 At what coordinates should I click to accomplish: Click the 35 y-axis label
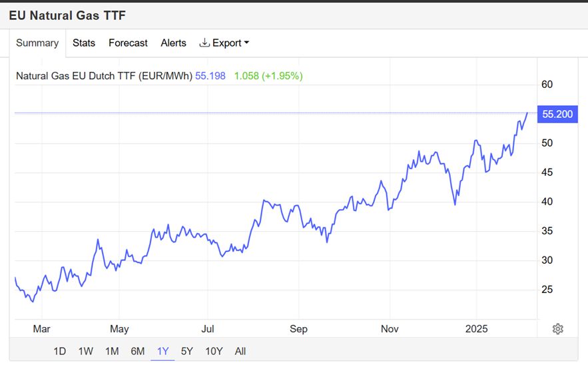[x=547, y=230]
